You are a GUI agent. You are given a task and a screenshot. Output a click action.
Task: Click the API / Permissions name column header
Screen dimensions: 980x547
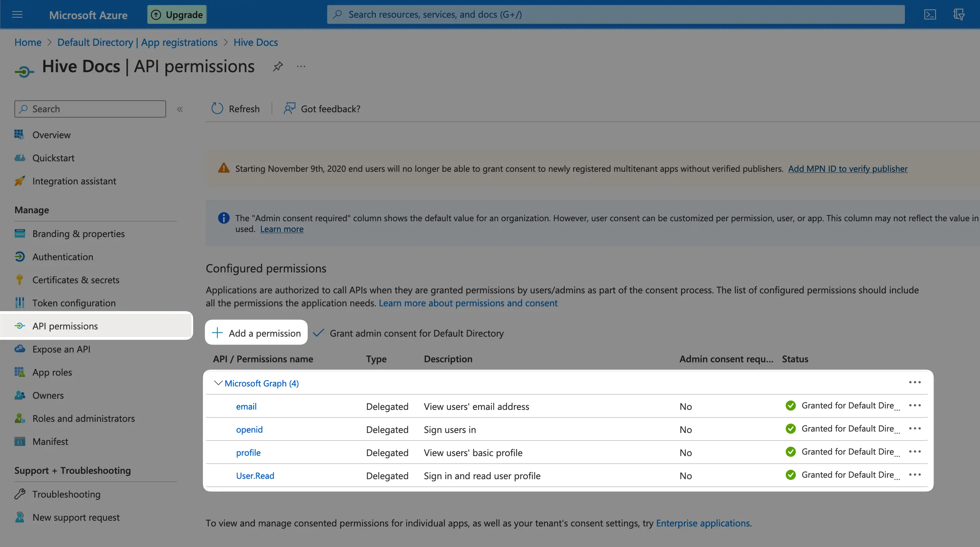click(263, 359)
